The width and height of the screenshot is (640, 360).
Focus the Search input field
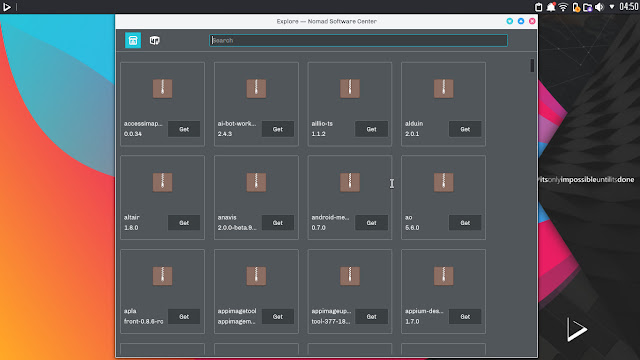coord(358,40)
